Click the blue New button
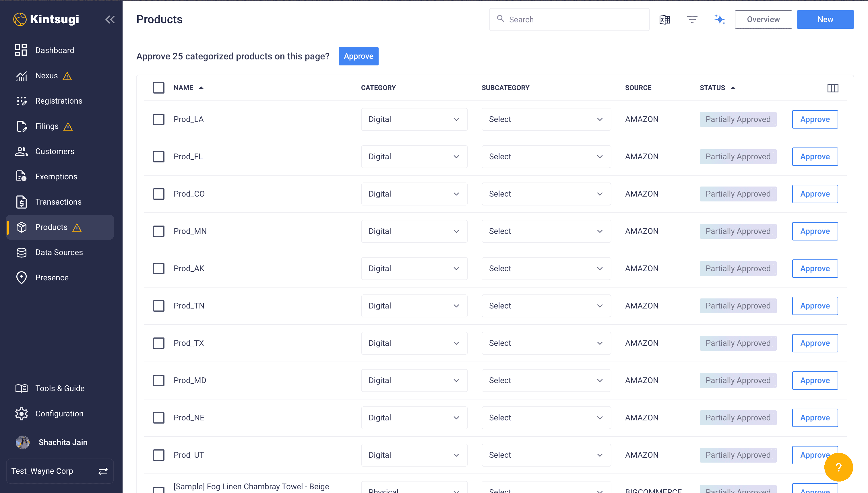Viewport: 868px width, 493px height. pos(825,19)
